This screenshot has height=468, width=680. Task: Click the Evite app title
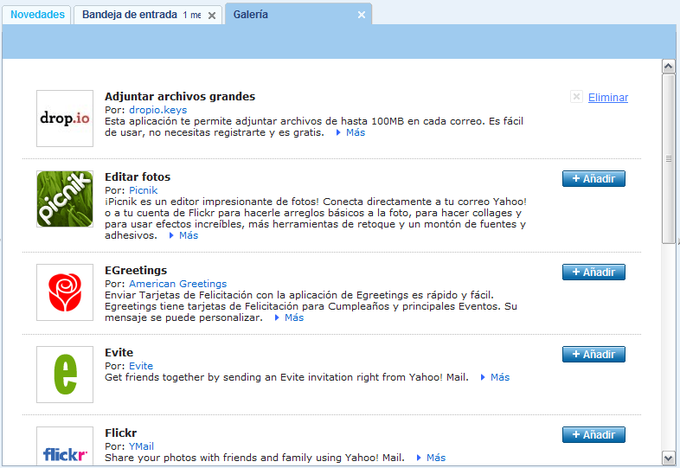(x=119, y=353)
